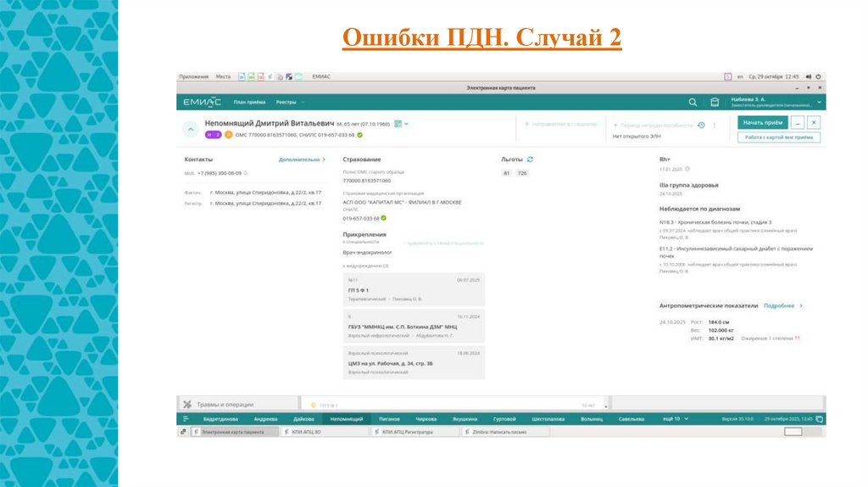Open the Боткина МНЦ attachment card
This screenshot has width=868, height=487.
[x=414, y=326]
